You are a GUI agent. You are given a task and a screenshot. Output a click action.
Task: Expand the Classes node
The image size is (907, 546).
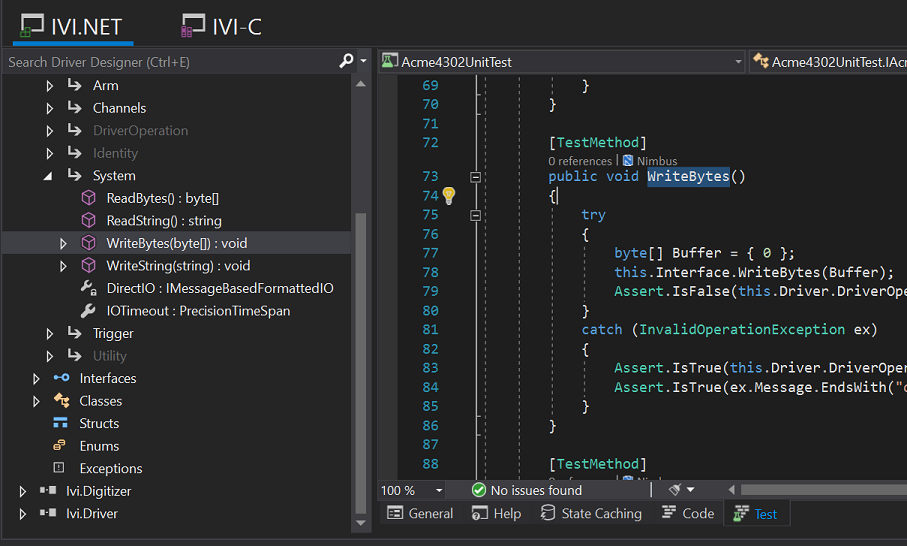click(36, 401)
